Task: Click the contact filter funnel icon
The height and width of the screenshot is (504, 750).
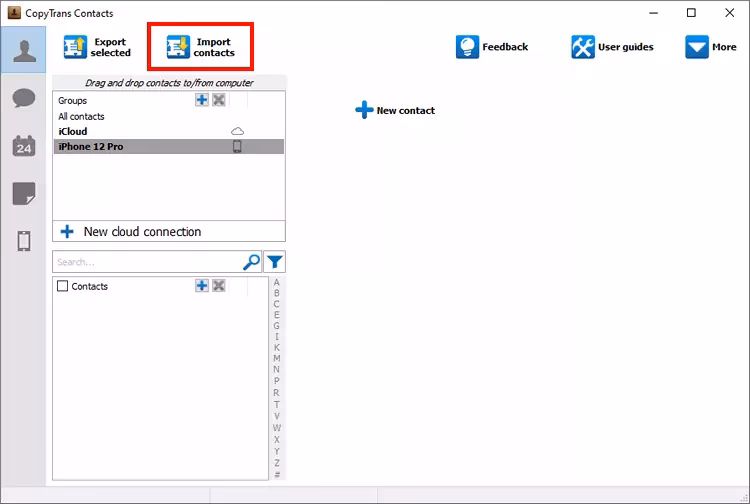Action: click(274, 262)
